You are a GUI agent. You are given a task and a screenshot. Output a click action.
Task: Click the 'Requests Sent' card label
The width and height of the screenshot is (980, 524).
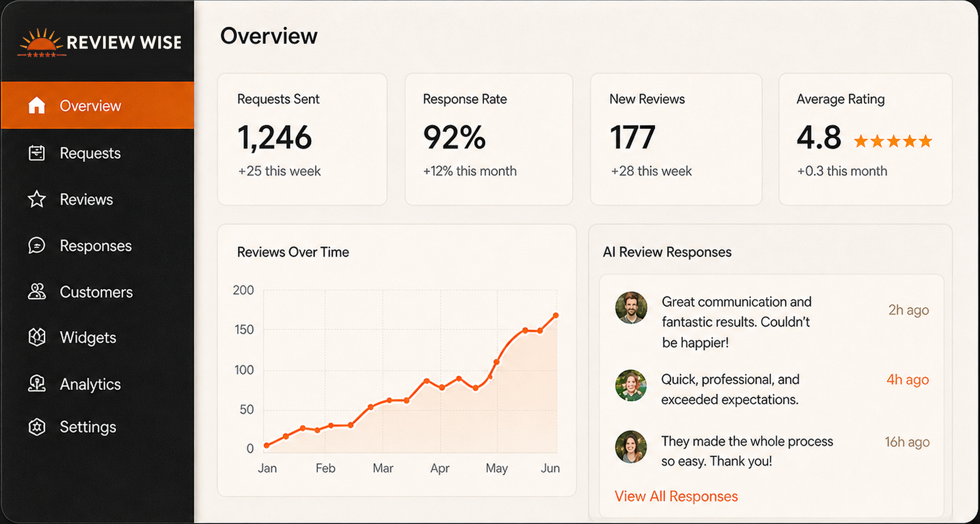(x=278, y=99)
